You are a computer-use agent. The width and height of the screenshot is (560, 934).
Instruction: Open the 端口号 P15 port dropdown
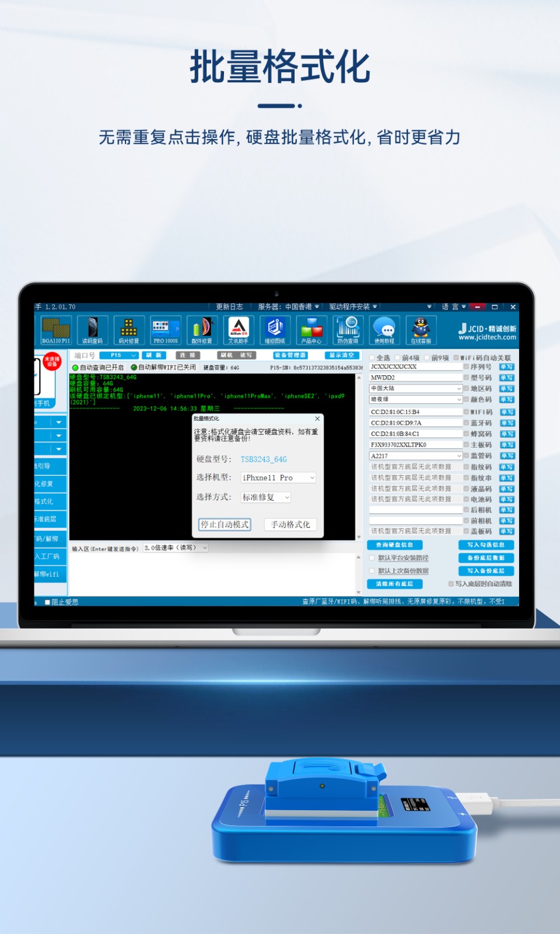click(x=119, y=355)
